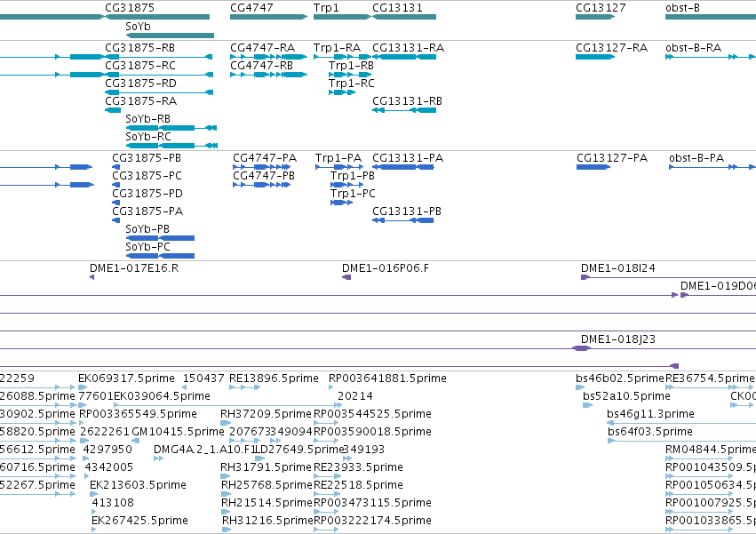Click the CG4747-RB transcript label

[x=261, y=66]
